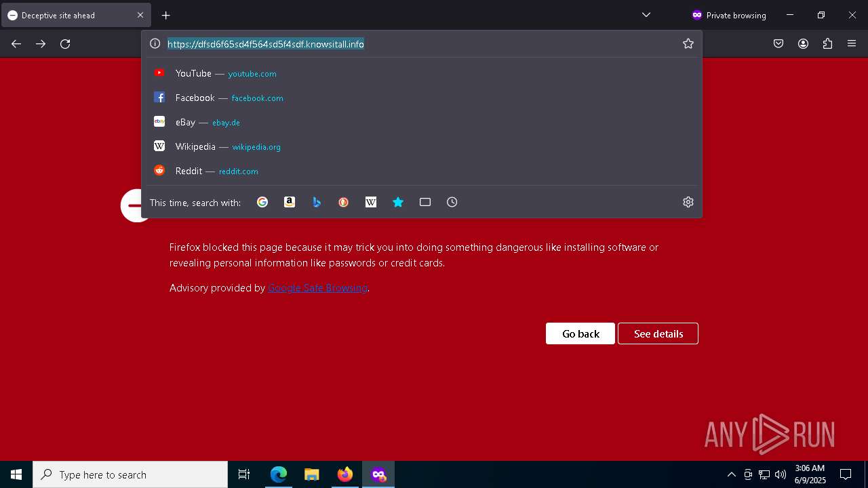
Task: Open the Firefox application menu
Action: [852, 43]
